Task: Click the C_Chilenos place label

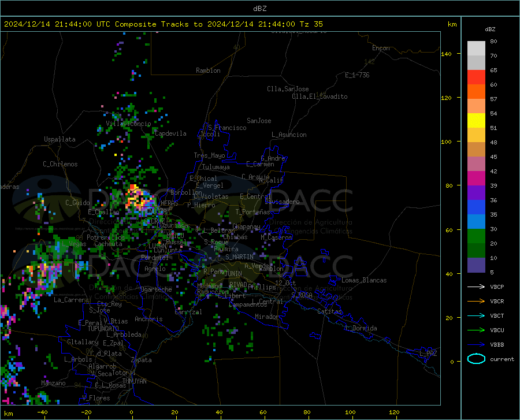Action: click(60, 164)
